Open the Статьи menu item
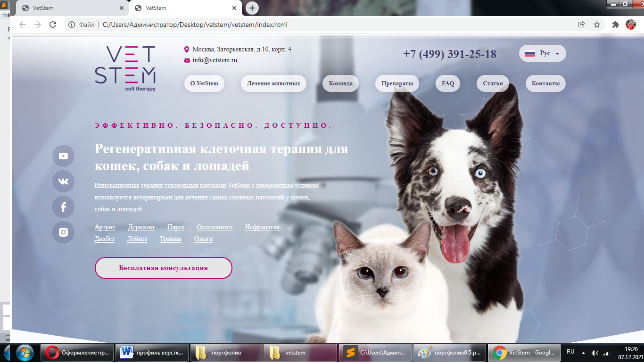 pyautogui.click(x=493, y=83)
